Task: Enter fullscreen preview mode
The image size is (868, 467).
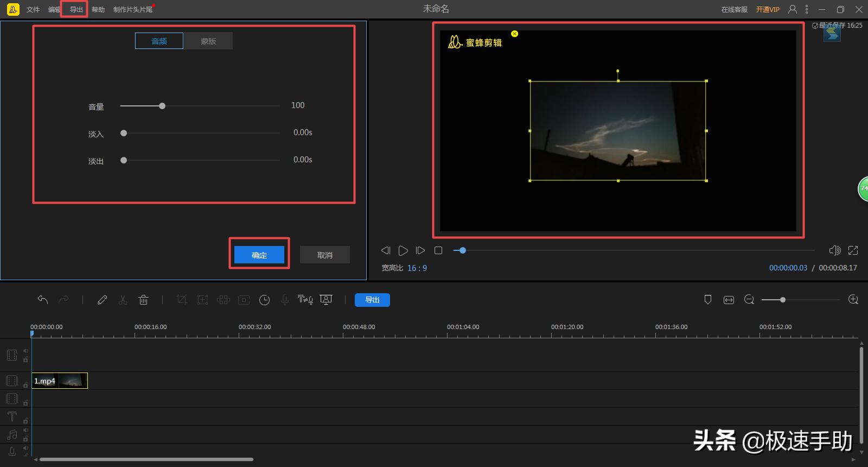Action: pos(853,250)
